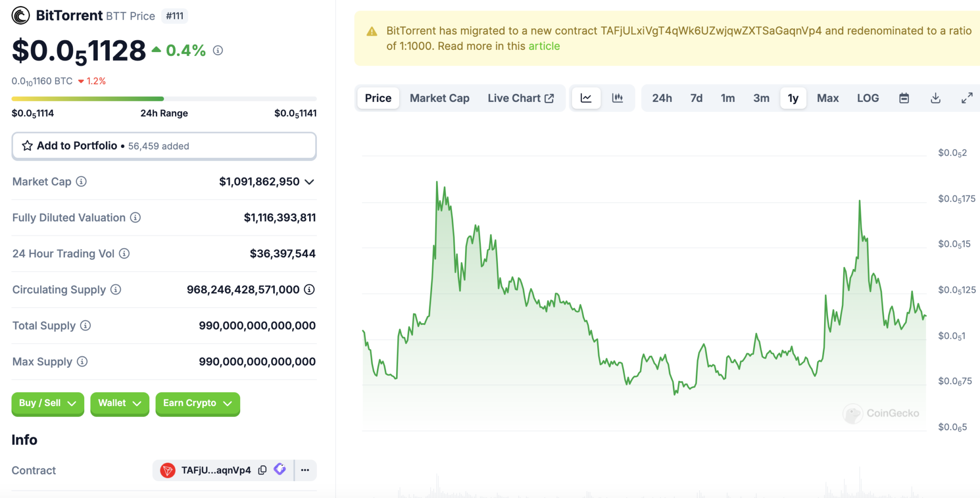Screen dimensions: 980x498
Task: Open the migration article link
Action: click(x=544, y=46)
